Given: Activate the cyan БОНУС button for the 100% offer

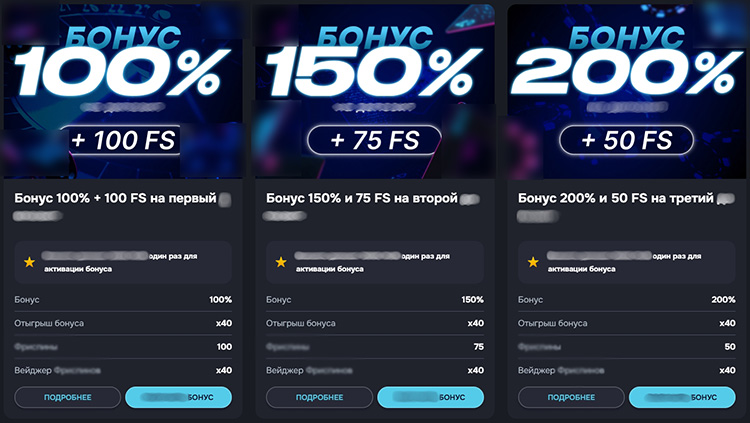Looking at the screenshot, I should pyautogui.click(x=178, y=397).
